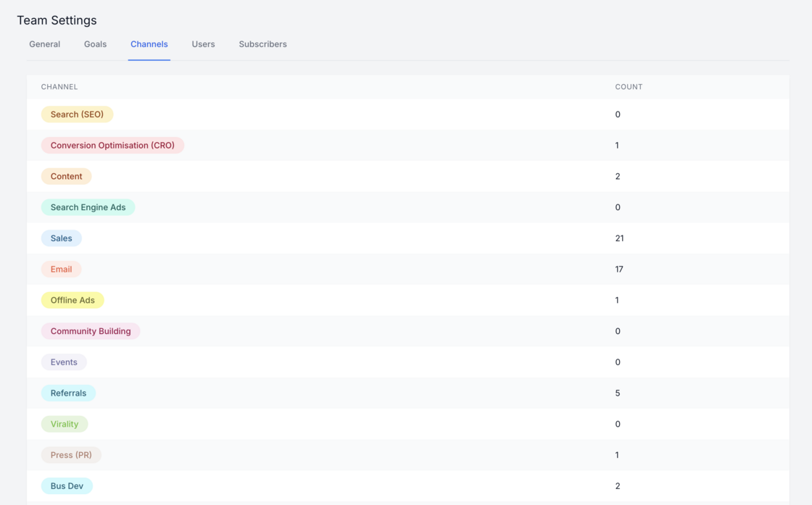Select the Conversion Optimisation (CRO) tag
This screenshot has width=812, height=505.
(x=112, y=146)
